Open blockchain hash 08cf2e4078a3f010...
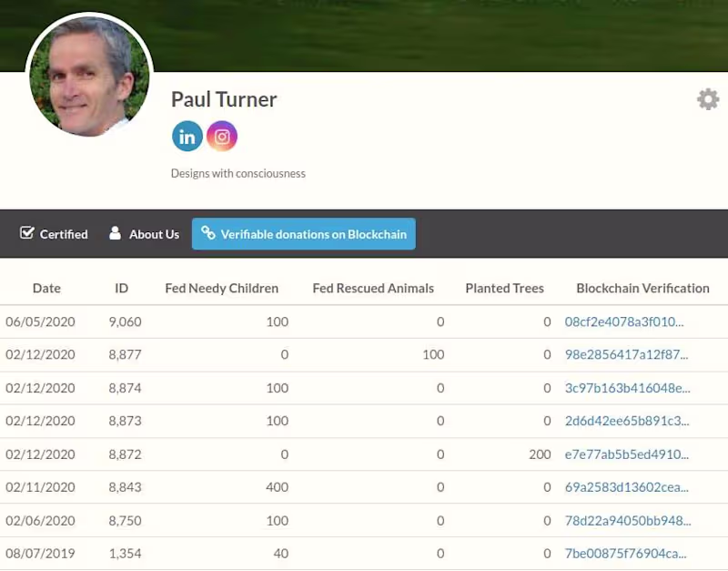Screen dimensions: 728x571 [x=624, y=321]
